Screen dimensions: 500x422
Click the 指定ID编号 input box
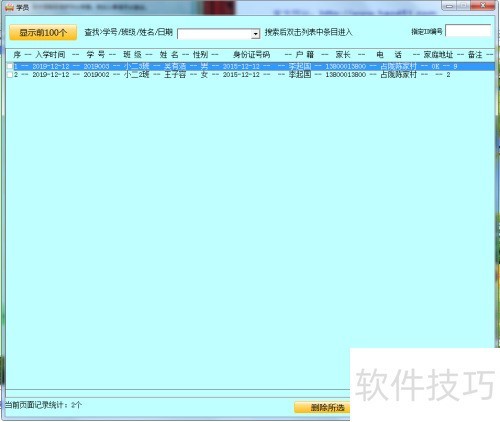click(468, 31)
